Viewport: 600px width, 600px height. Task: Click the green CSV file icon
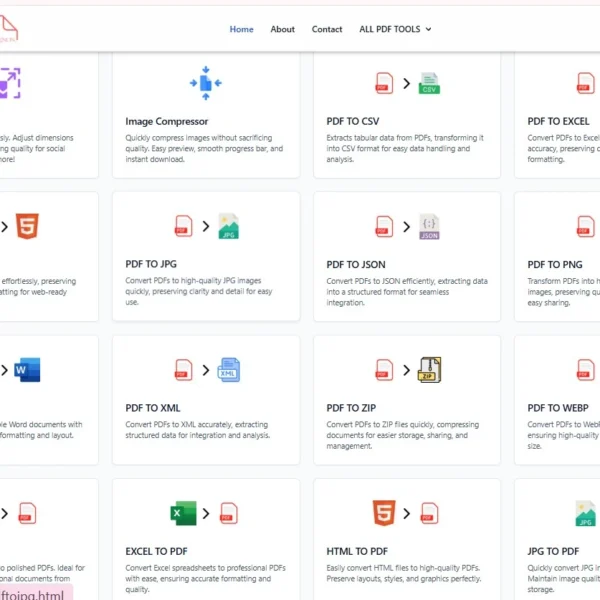(429, 83)
